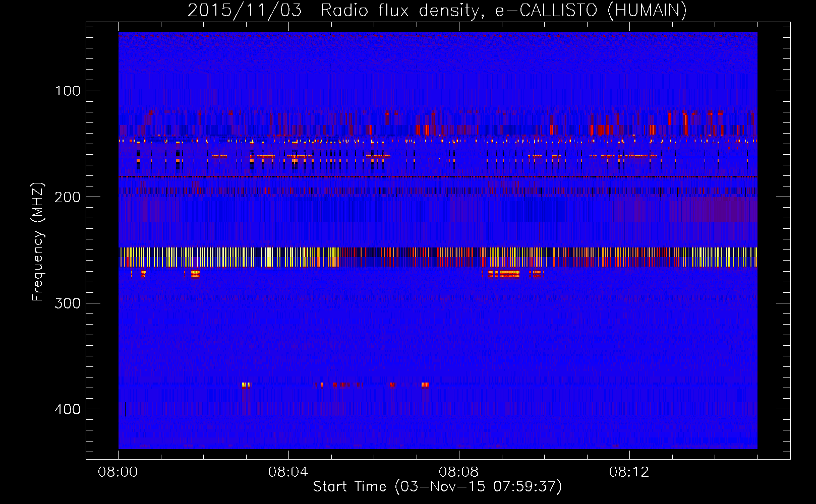
Task: Click the '08:08' time tick label
Action: 459,472
